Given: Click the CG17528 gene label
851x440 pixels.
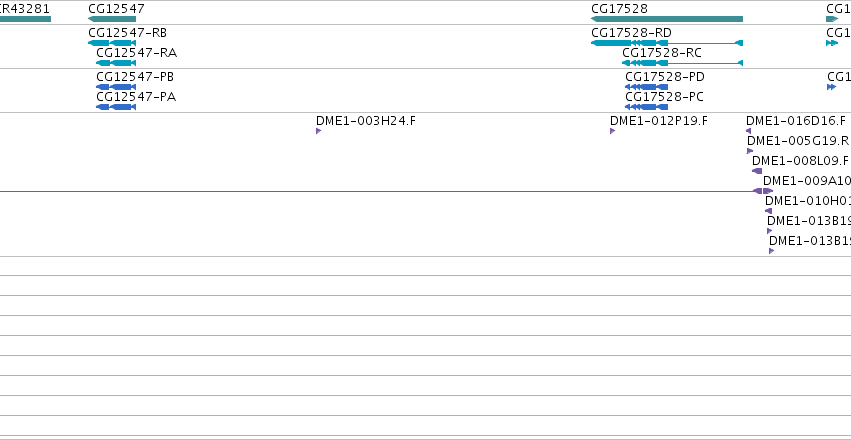Looking at the screenshot, I should 619,9.
